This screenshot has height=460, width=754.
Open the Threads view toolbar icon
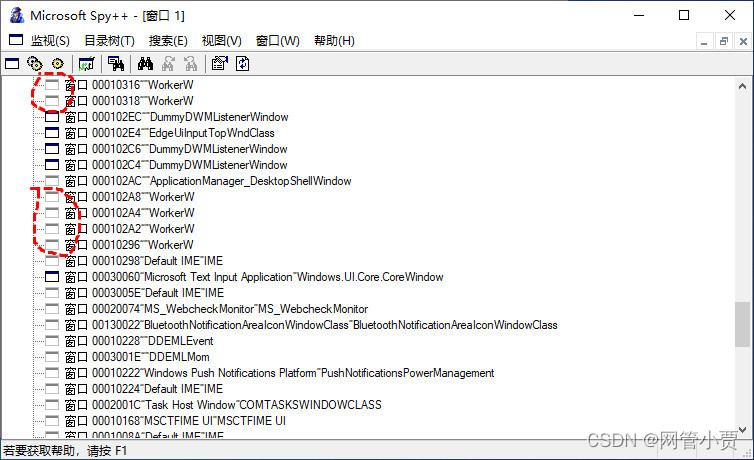click(x=58, y=63)
